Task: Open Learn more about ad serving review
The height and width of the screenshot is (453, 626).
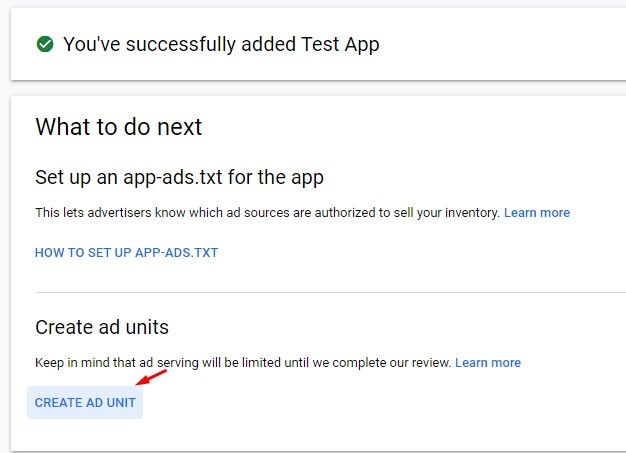Action: tap(487, 363)
